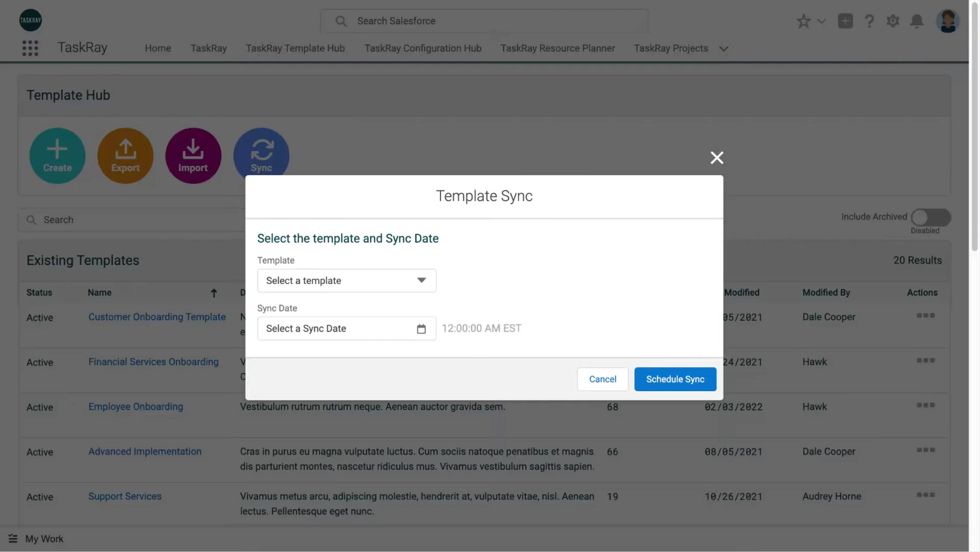Open the TaskRay Resource Planner tab

pyautogui.click(x=557, y=48)
